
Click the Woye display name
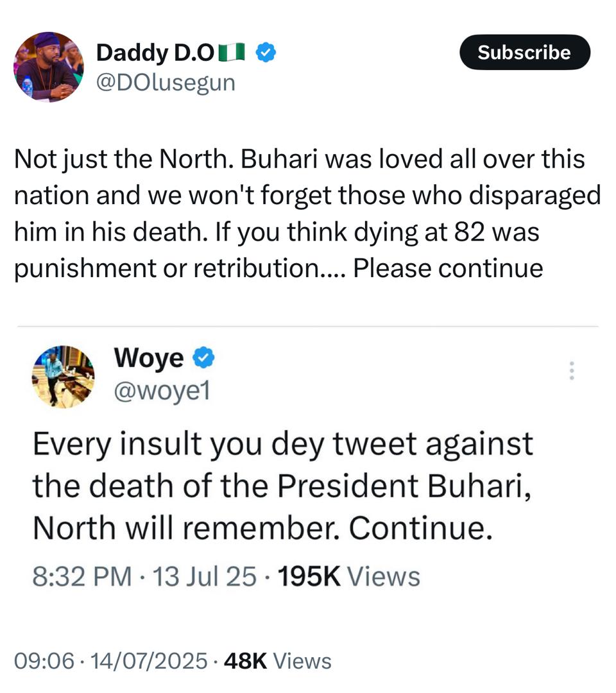point(149,358)
